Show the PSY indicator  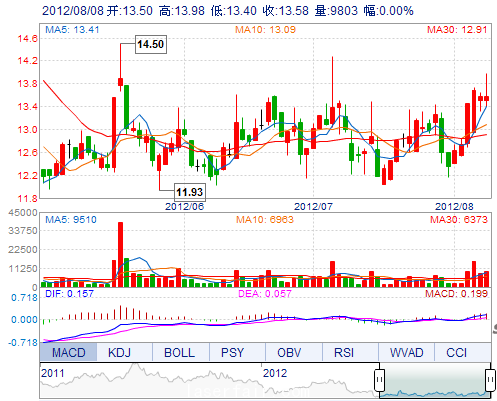tap(232, 352)
